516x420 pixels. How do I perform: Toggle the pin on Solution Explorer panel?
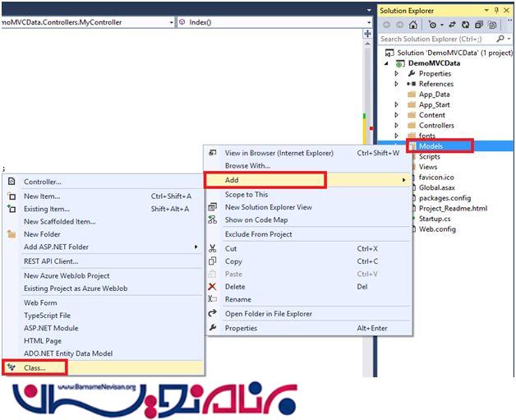coord(498,9)
